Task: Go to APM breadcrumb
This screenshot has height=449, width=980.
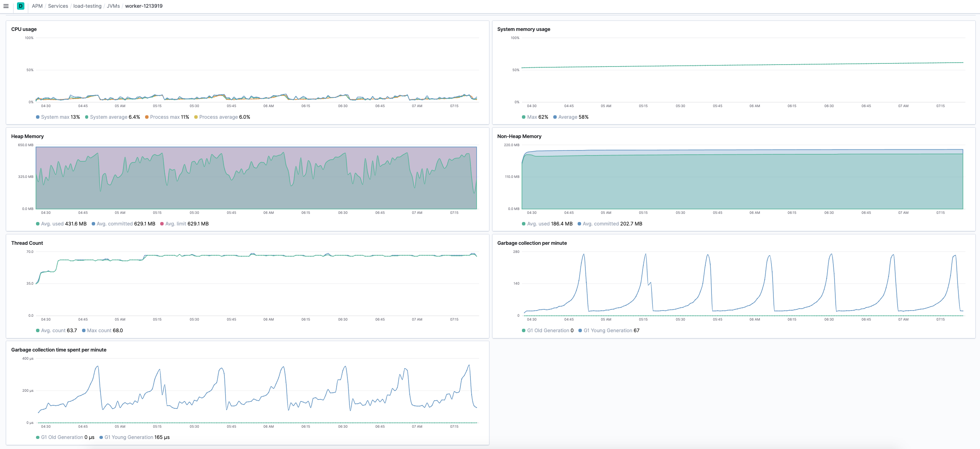Action: [x=37, y=6]
